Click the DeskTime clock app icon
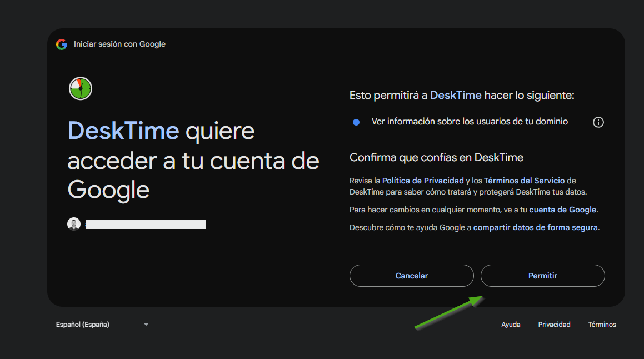This screenshot has width=644, height=359. coord(81,88)
